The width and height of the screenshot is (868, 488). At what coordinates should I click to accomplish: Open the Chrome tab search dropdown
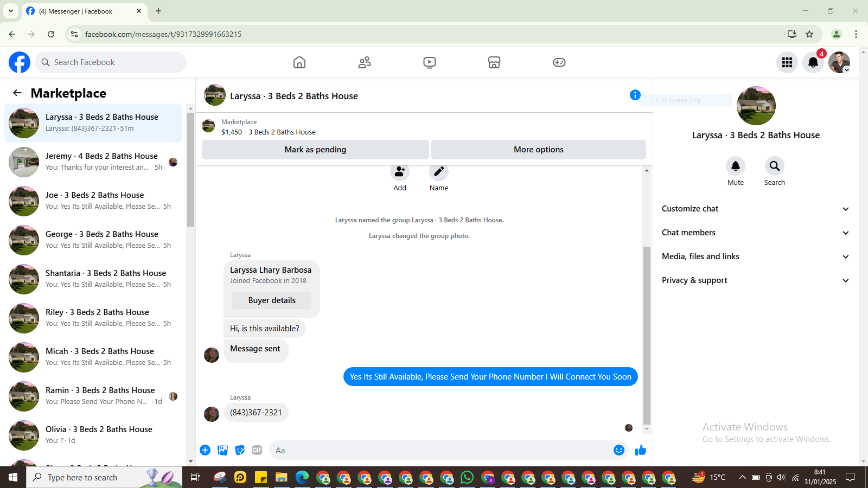(11, 11)
